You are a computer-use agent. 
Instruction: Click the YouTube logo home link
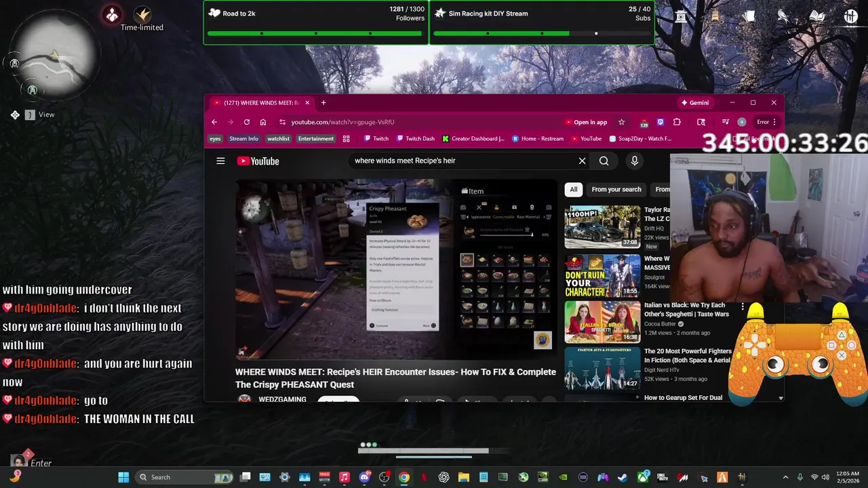pyautogui.click(x=258, y=161)
